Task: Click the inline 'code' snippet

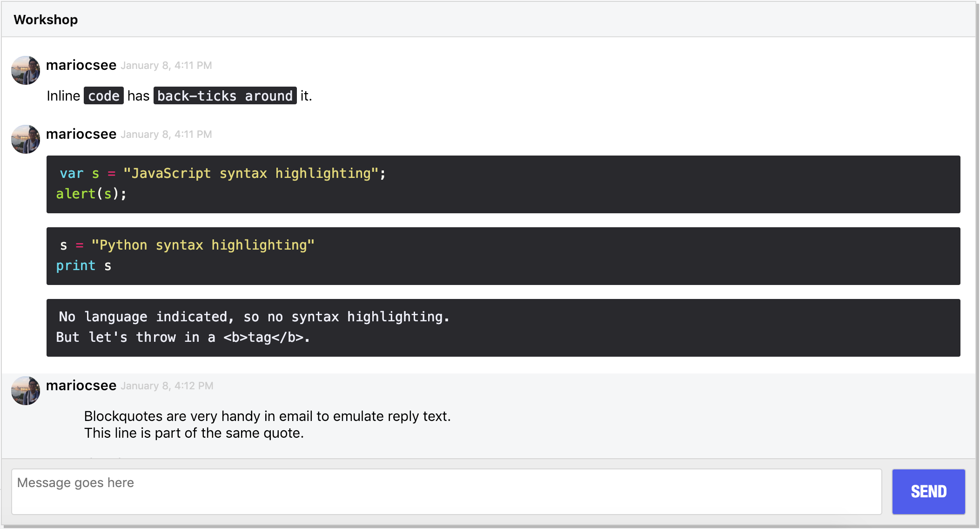Action: pyautogui.click(x=104, y=96)
